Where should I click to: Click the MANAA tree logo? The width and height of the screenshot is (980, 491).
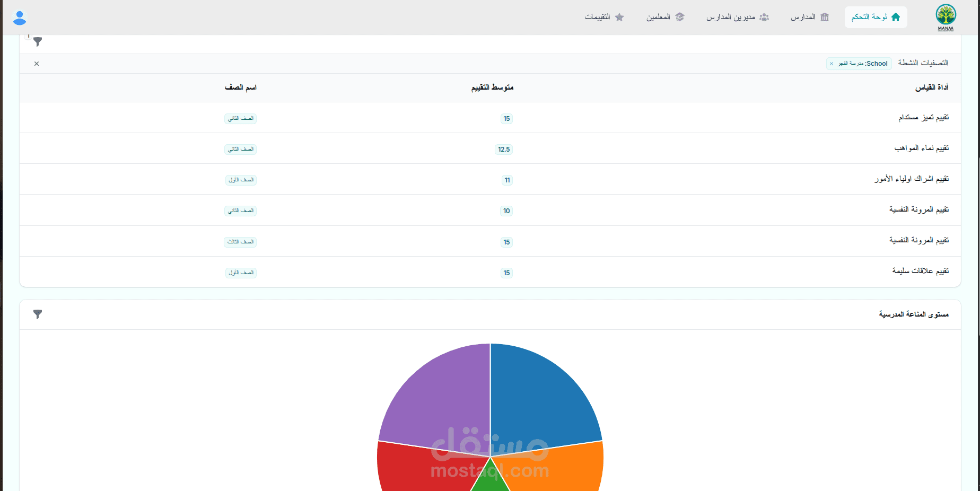[946, 17]
